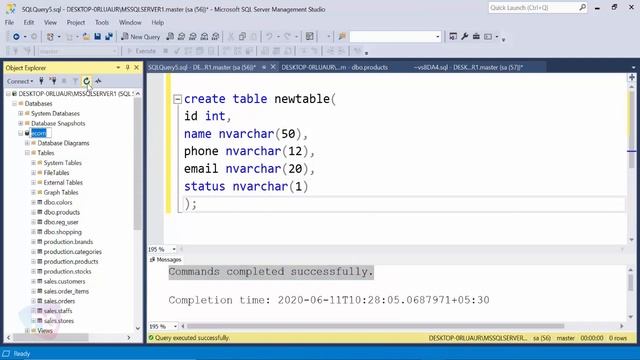Open the Window menu
This screenshot has width=640, height=360.
(130, 22)
